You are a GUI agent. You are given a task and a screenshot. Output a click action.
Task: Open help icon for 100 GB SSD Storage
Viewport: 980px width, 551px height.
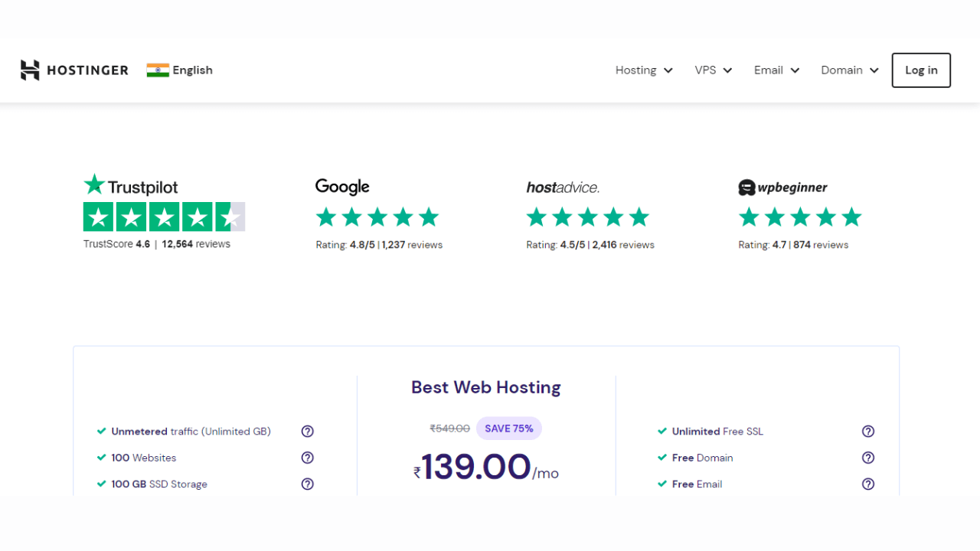[308, 484]
